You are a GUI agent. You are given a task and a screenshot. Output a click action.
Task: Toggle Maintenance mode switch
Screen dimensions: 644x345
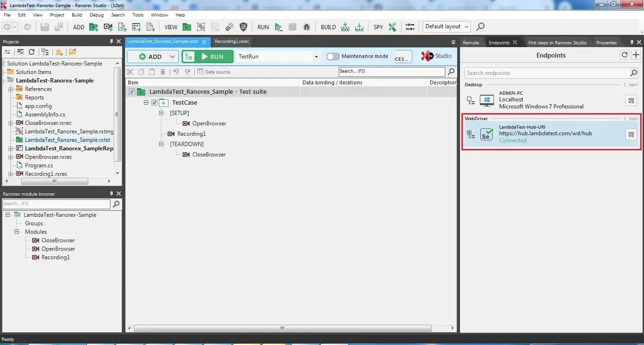tap(333, 56)
